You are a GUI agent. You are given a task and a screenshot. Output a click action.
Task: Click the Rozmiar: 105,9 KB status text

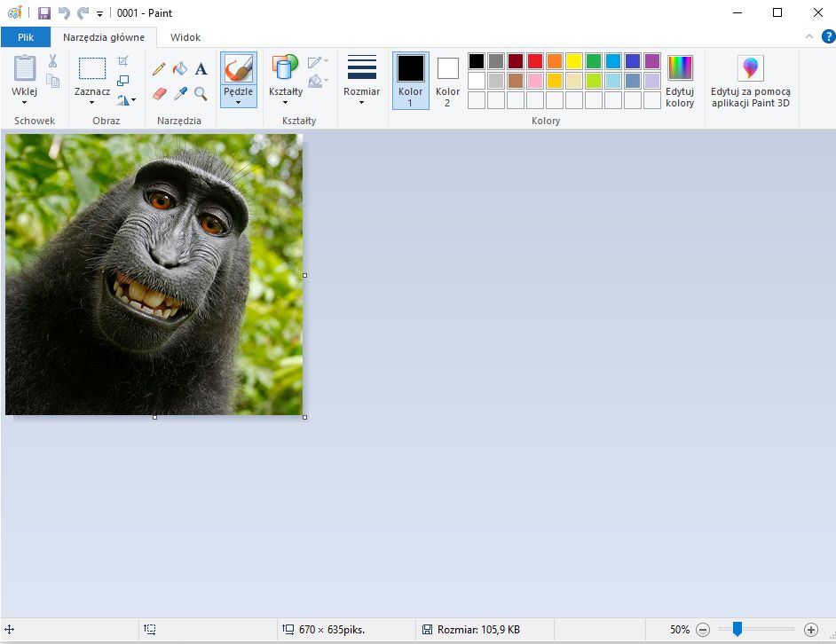coord(478,630)
